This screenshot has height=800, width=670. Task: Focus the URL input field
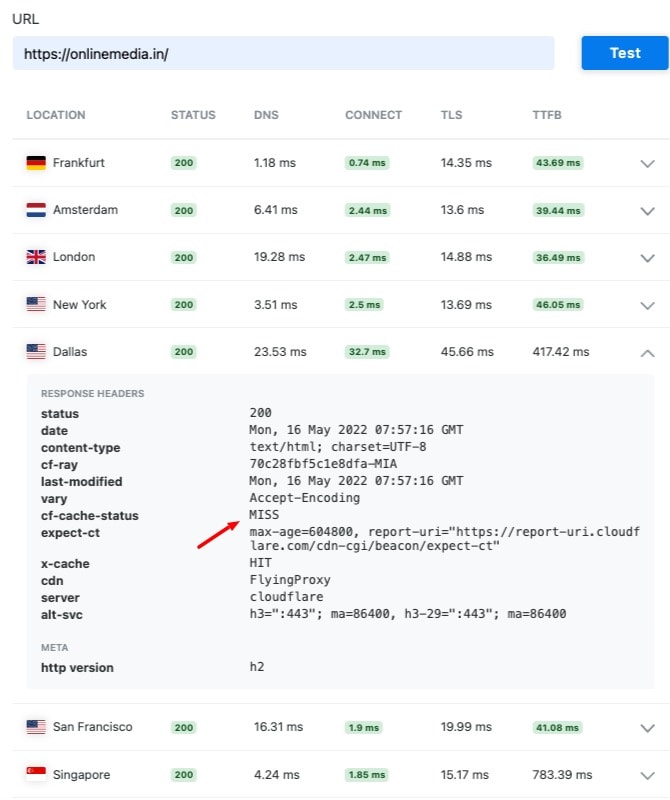click(283, 53)
